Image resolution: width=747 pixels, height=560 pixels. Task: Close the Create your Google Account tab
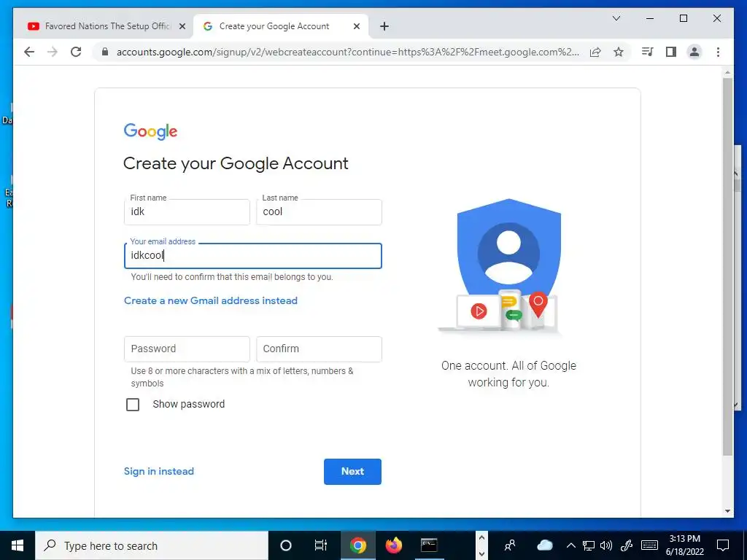[356, 27]
